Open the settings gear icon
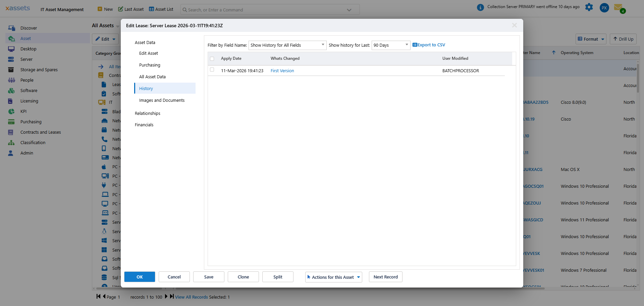Viewport: 644px width, 306px height. [x=589, y=7]
